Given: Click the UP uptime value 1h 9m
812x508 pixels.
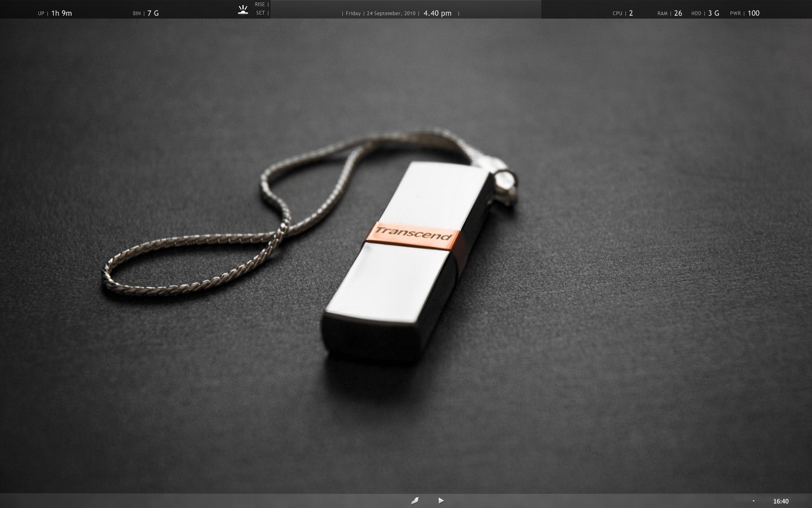Looking at the screenshot, I should coord(61,13).
